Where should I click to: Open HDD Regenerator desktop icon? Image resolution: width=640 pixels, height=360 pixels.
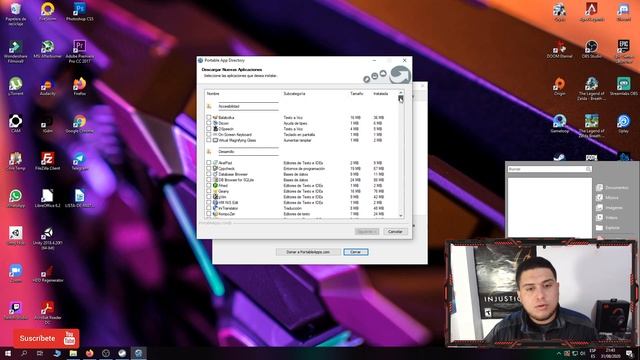coord(47,273)
